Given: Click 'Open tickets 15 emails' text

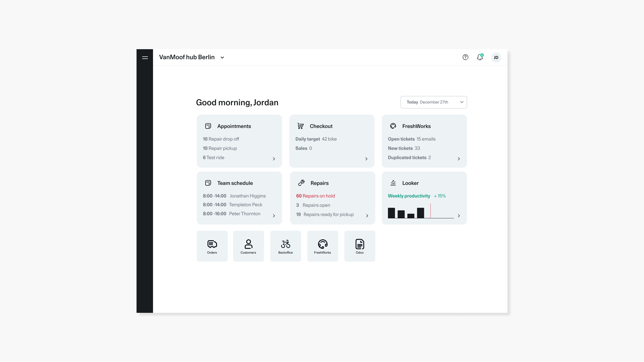Looking at the screenshot, I should 412,139.
